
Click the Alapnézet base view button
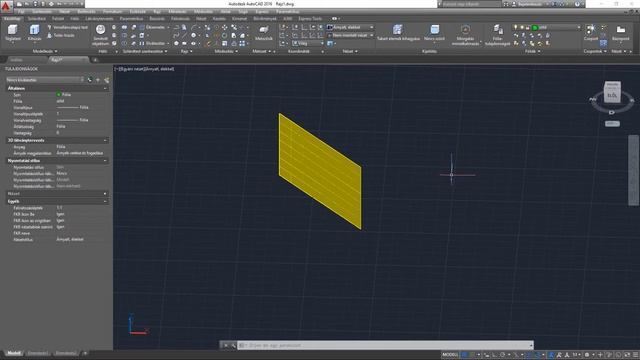coord(620,33)
